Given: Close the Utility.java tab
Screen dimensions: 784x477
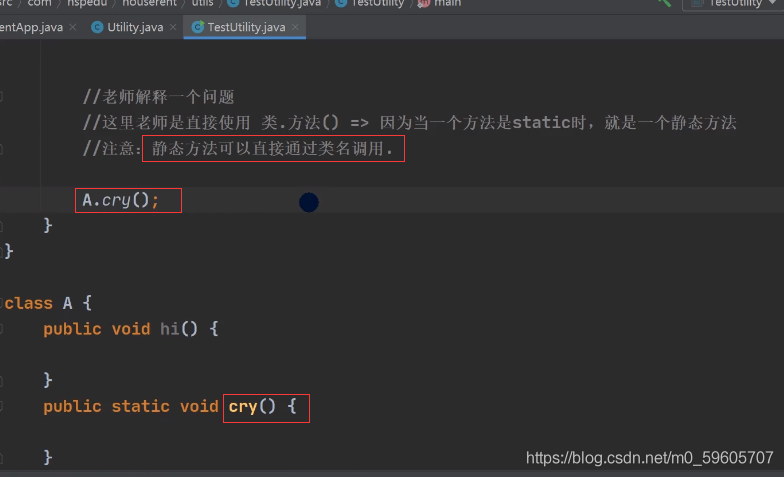Looking at the screenshot, I should coord(173,27).
